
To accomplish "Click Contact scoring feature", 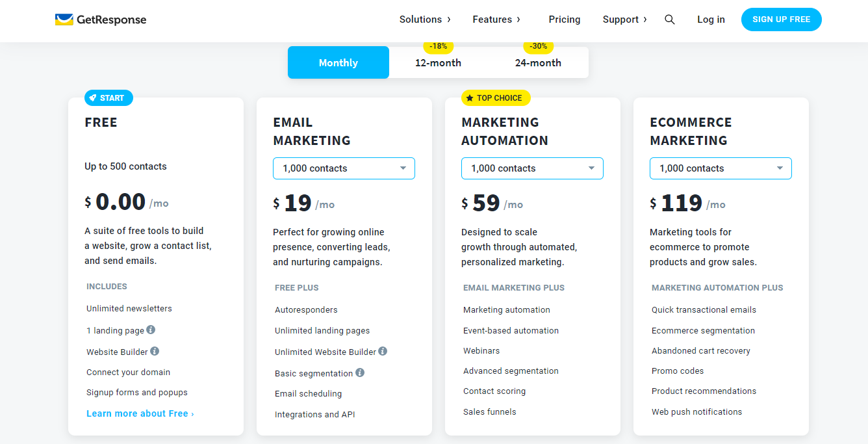I will pyautogui.click(x=494, y=391).
